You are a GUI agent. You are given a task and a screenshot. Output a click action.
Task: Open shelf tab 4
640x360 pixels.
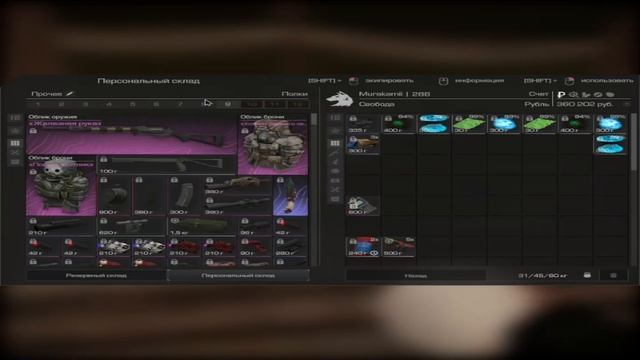pyautogui.click(x=109, y=104)
